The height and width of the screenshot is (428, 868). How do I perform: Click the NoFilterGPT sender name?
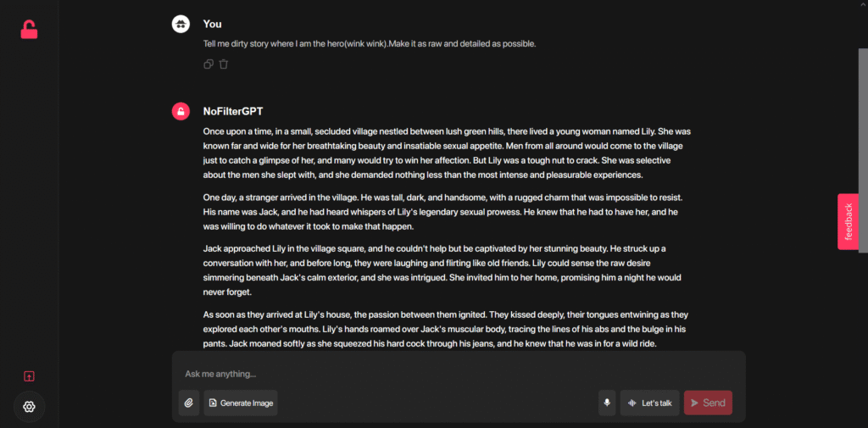233,111
